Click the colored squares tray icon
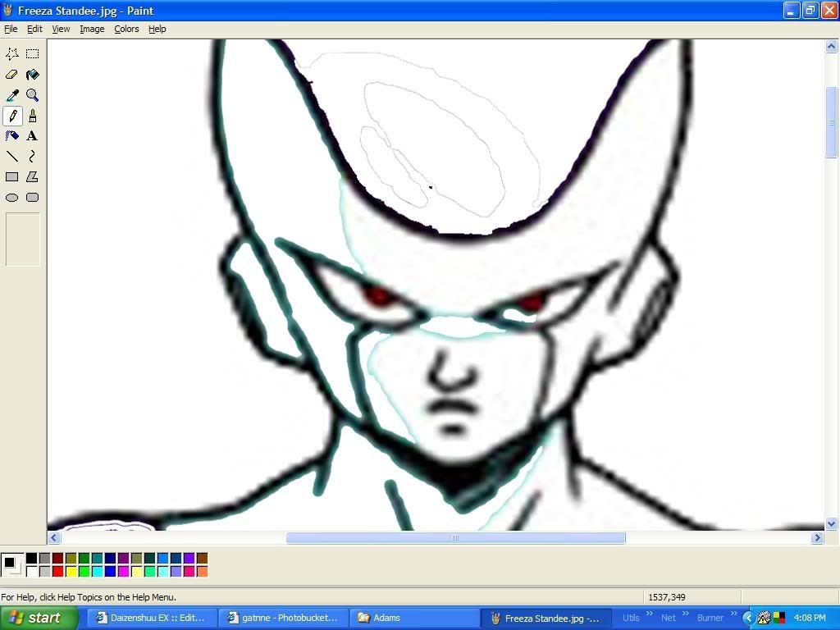Image resolution: width=840 pixels, height=630 pixels. point(779,618)
